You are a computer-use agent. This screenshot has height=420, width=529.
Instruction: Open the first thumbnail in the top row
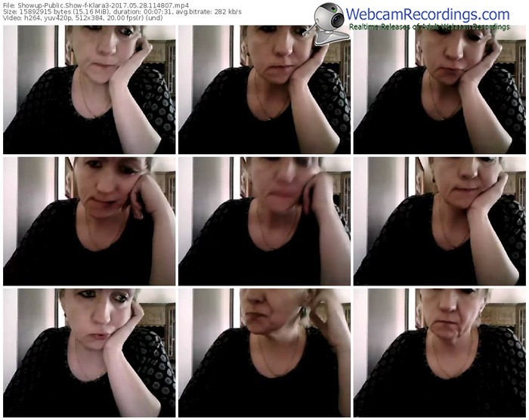[x=89, y=90]
